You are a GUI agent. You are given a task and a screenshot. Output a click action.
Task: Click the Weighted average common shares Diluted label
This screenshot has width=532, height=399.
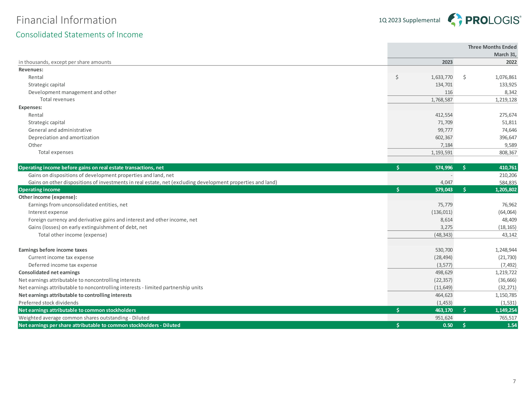pyautogui.click(x=84, y=318)
